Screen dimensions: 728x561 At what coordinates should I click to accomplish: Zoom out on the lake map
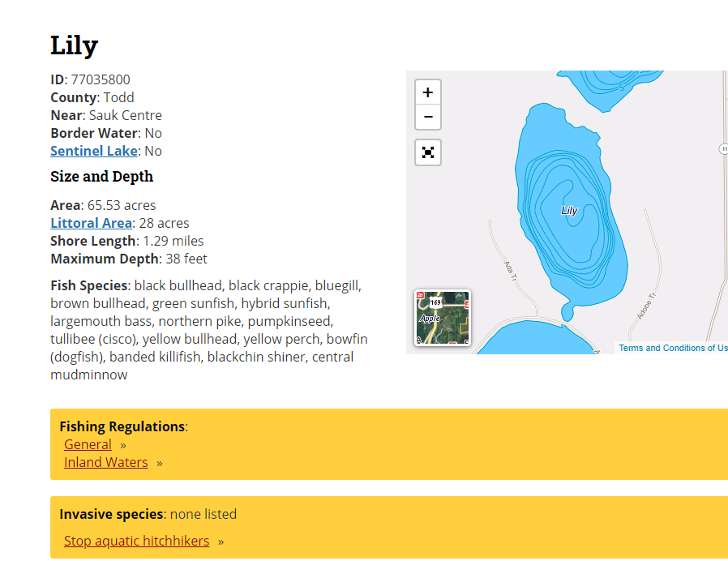[428, 117]
